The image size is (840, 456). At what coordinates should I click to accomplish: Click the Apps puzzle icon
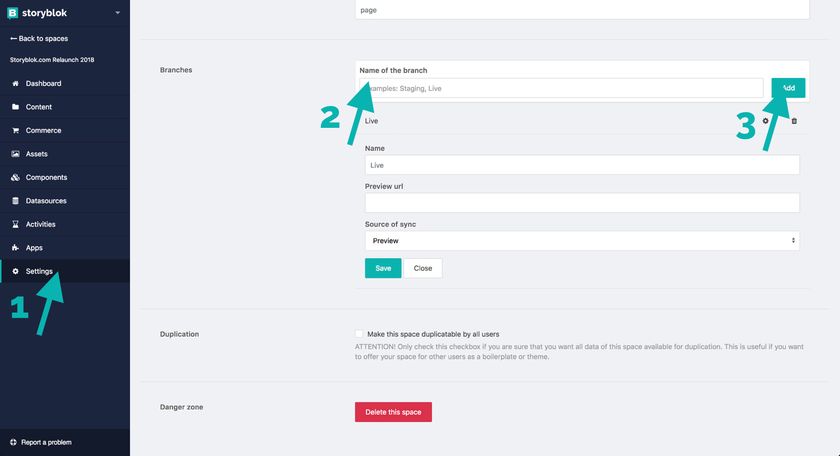pos(15,248)
